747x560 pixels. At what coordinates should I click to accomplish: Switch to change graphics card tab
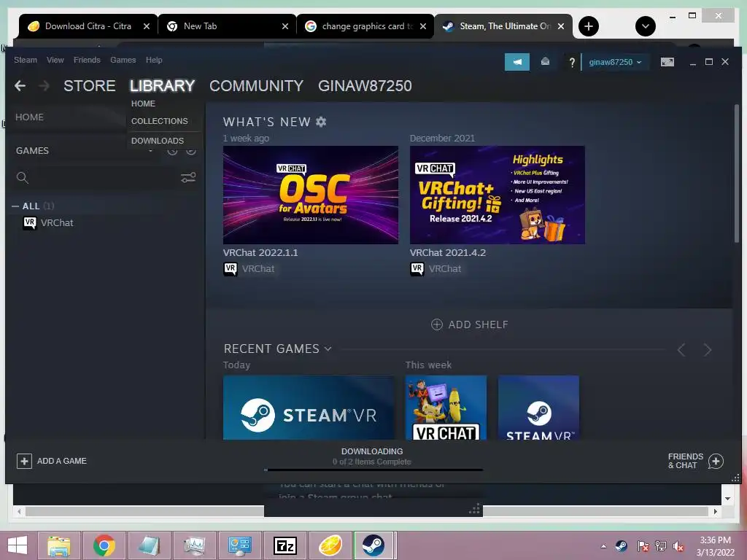click(365, 26)
